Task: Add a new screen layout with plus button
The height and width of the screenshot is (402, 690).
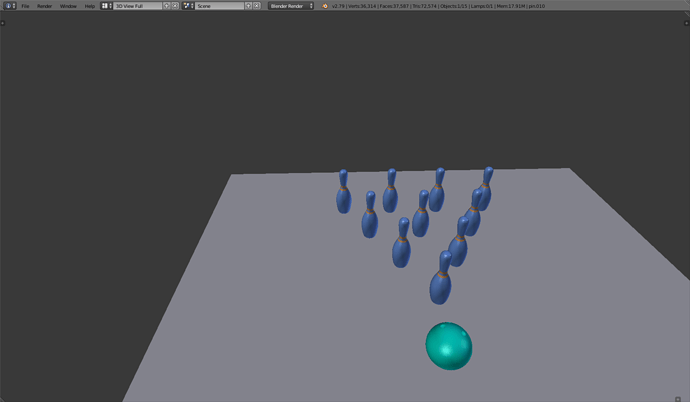Action: [x=167, y=6]
